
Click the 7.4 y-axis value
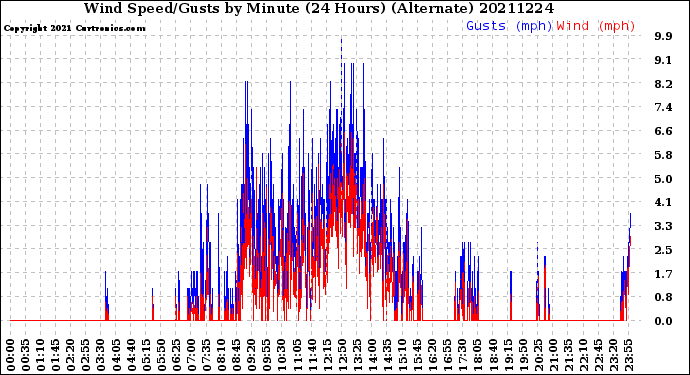(x=663, y=107)
